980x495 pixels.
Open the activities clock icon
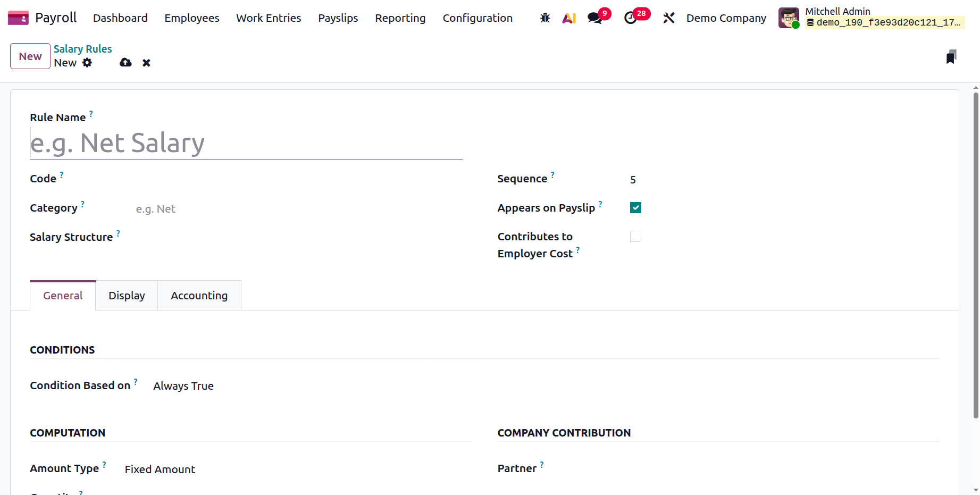point(631,18)
